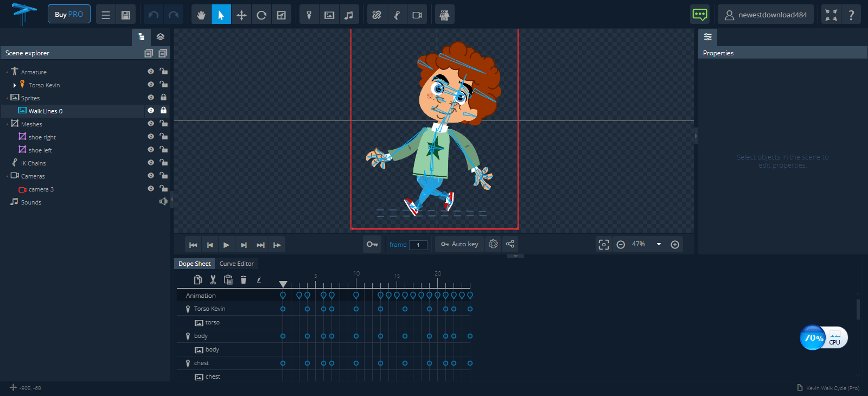Click the Buy PRO button

point(69,15)
